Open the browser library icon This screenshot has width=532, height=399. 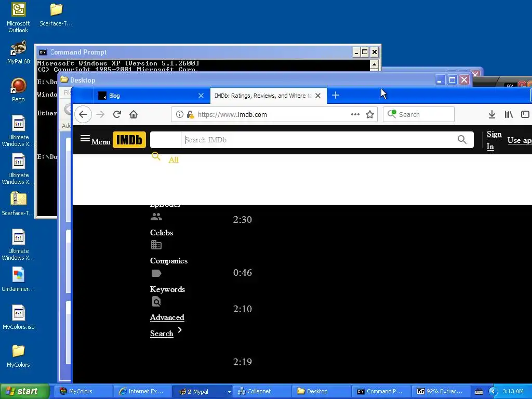click(x=509, y=114)
